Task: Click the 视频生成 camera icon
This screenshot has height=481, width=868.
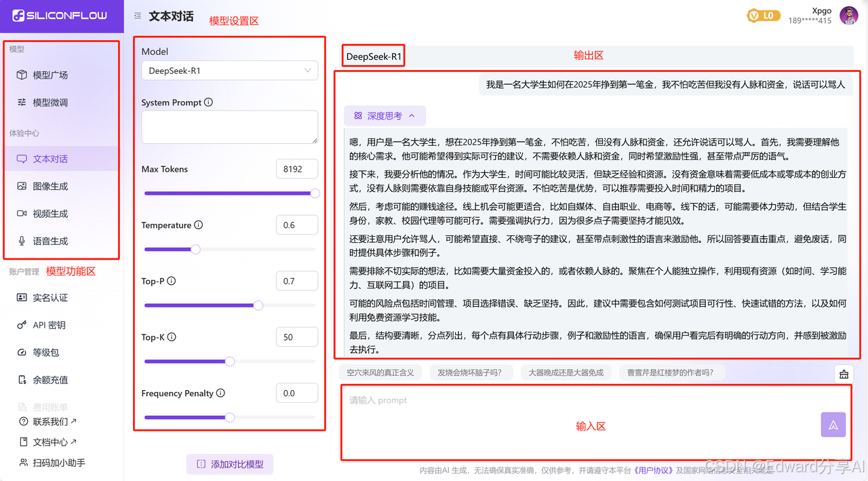Action: point(22,214)
